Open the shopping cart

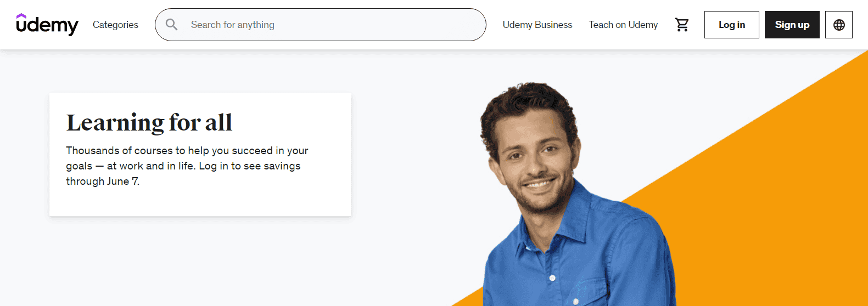click(x=682, y=25)
